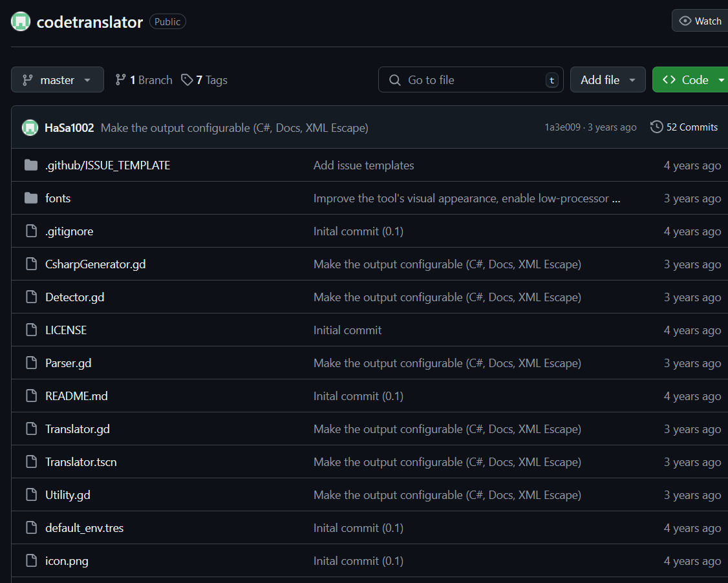Open commit hash 1a3e009
This screenshot has width=728, height=583.
pyautogui.click(x=562, y=127)
